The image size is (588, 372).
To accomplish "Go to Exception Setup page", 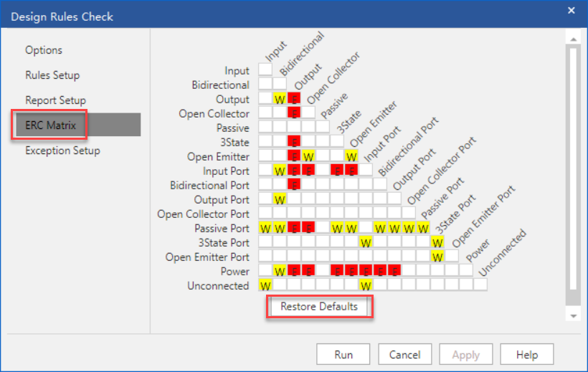I will [62, 151].
